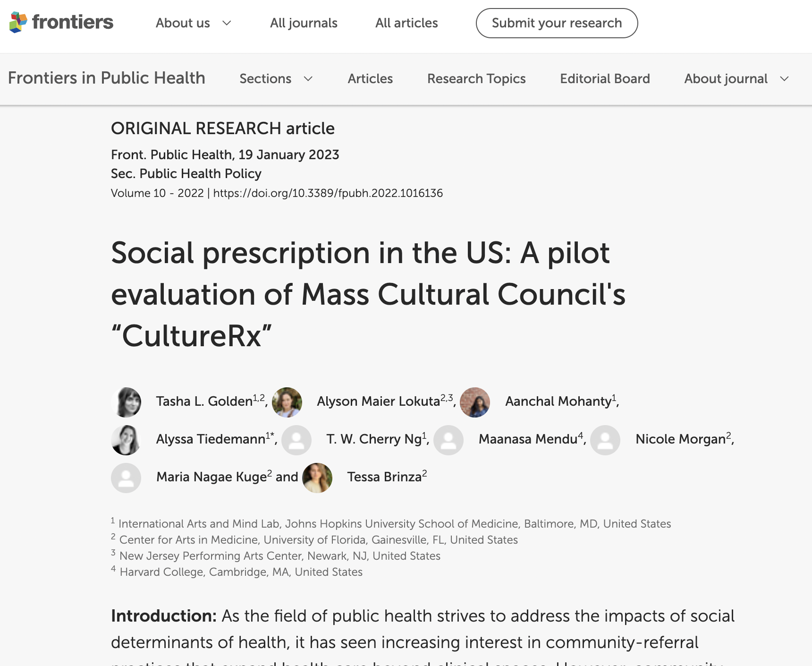Open Tasha L. Golden's profile photo
The height and width of the screenshot is (666, 812).
click(126, 402)
